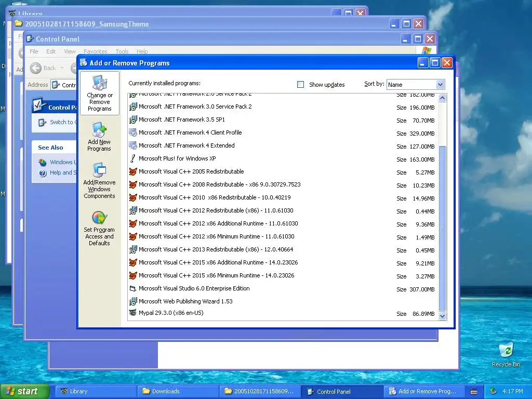Click Visual Studio 6.0 Enterprise Edition icon
Screen dimensions: 532x399
tap(133, 289)
